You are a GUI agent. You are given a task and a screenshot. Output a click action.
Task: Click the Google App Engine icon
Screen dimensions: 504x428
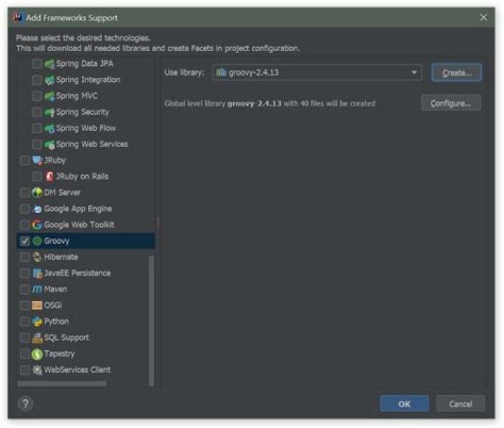pyautogui.click(x=37, y=209)
